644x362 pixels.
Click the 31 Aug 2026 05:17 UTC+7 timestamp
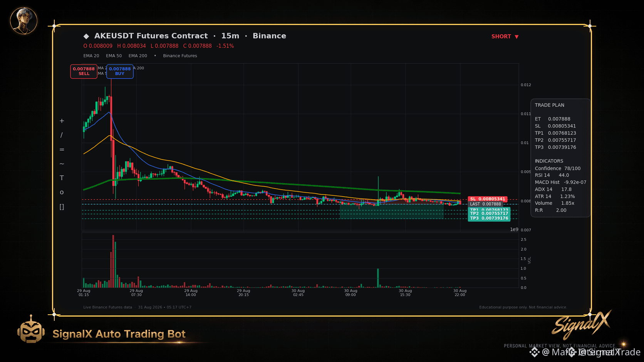tap(165, 307)
